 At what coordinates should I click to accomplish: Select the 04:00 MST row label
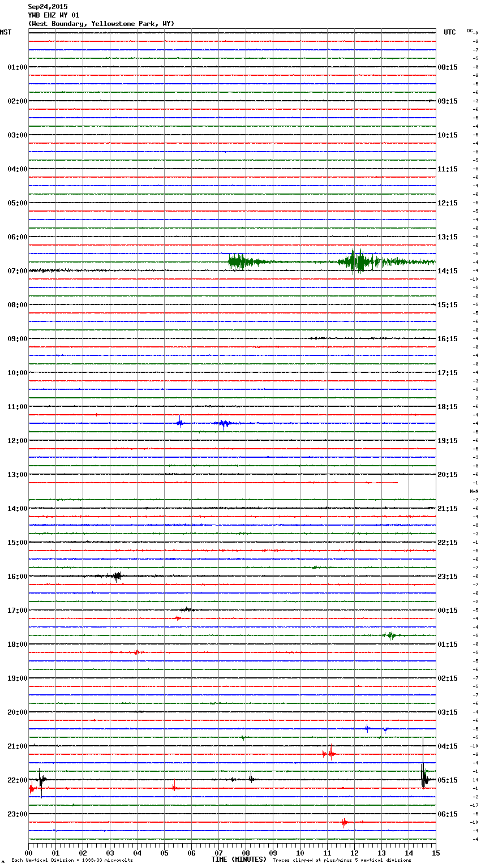point(18,169)
